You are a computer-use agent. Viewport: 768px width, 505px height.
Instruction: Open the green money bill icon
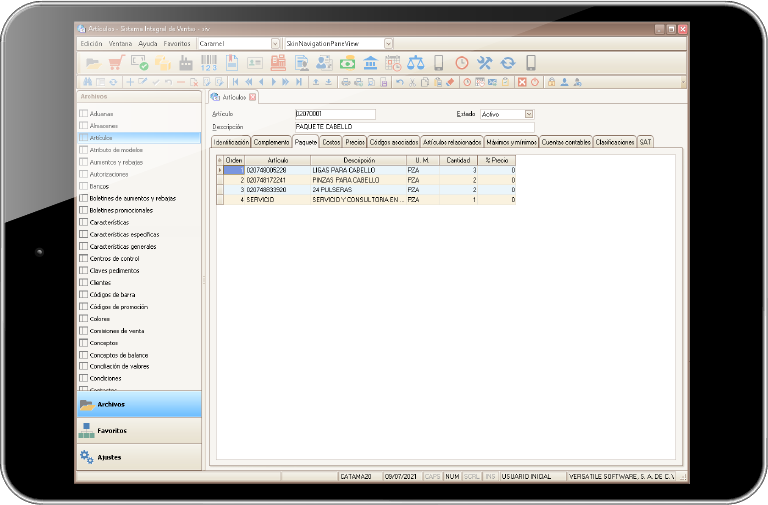click(347, 63)
